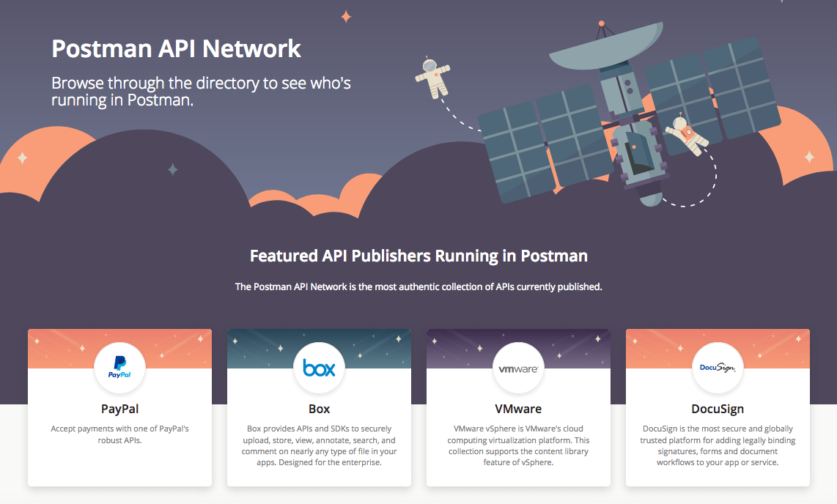
Task: Click the "Postman API Network" heading
Action: [176, 48]
